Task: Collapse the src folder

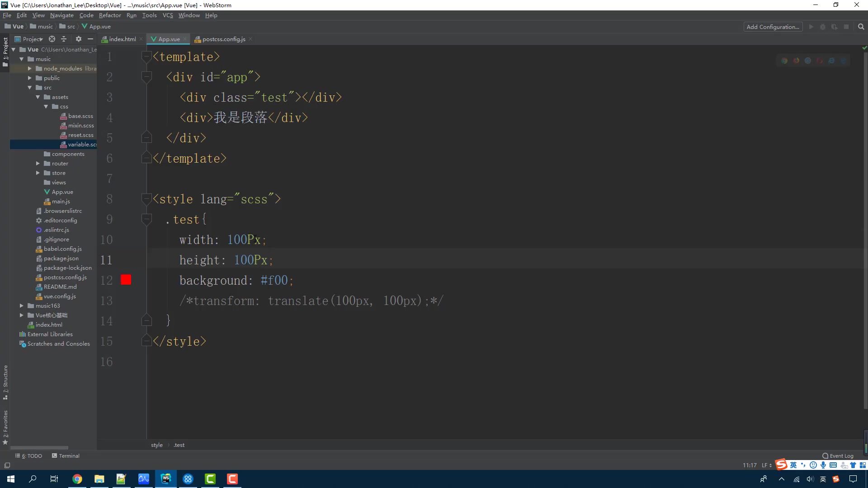Action: pyautogui.click(x=29, y=88)
